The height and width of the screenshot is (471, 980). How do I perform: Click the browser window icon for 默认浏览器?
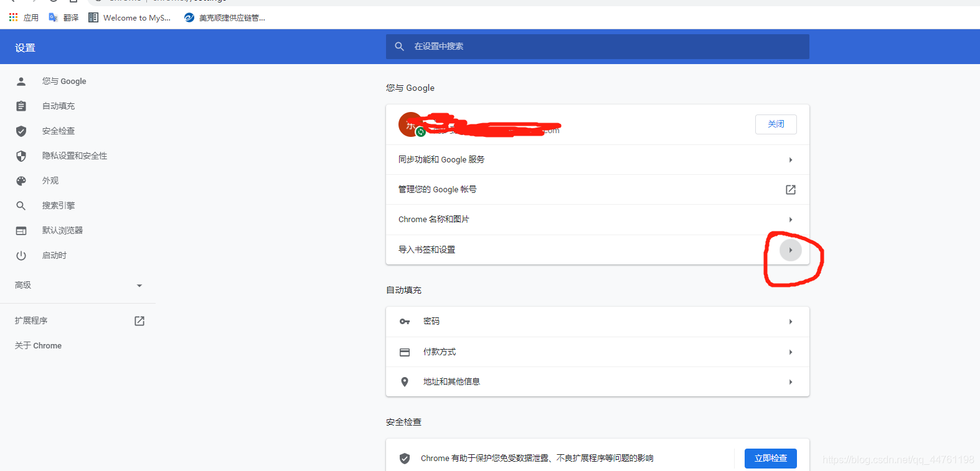(x=21, y=231)
